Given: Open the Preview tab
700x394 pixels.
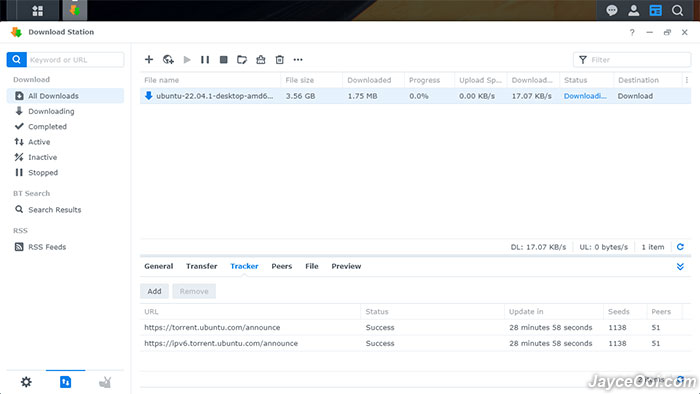Looking at the screenshot, I should click(x=346, y=266).
